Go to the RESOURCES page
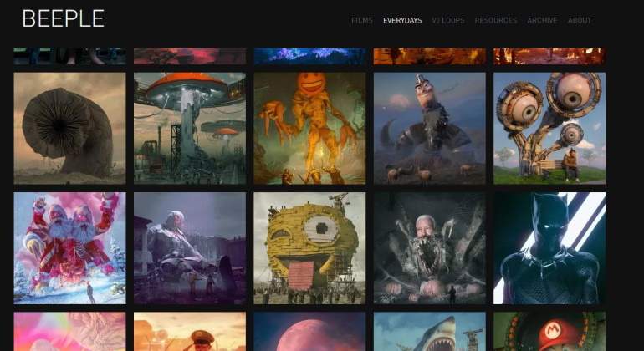Image resolution: width=644 pixels, height=351 pixels. (x=496, y=20)
